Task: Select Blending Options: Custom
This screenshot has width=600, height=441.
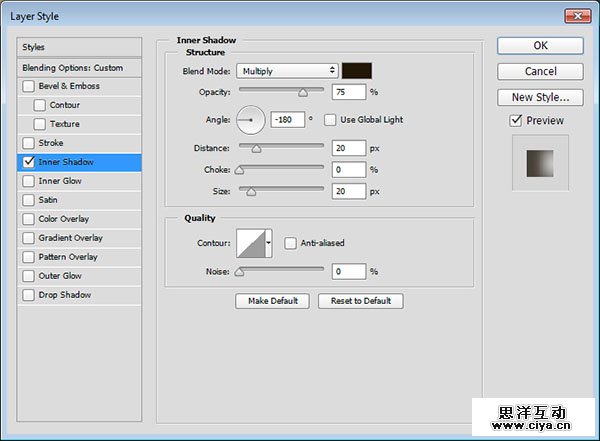Action: [80, 68]
